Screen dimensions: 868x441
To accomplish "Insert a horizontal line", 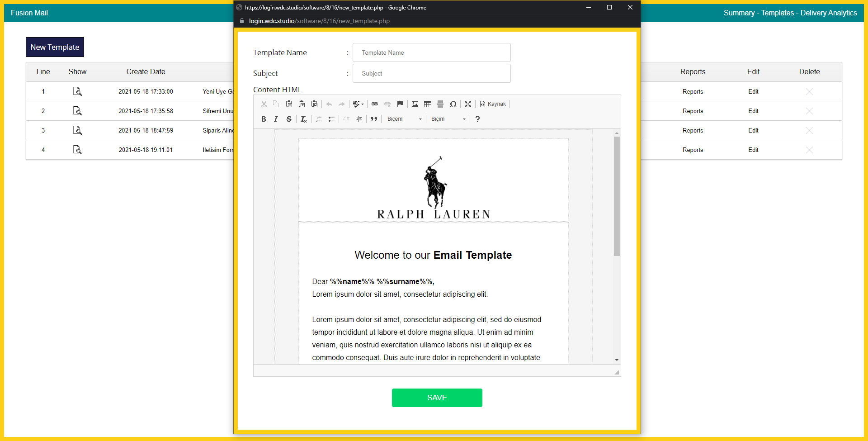I will [x=440, y=104].
